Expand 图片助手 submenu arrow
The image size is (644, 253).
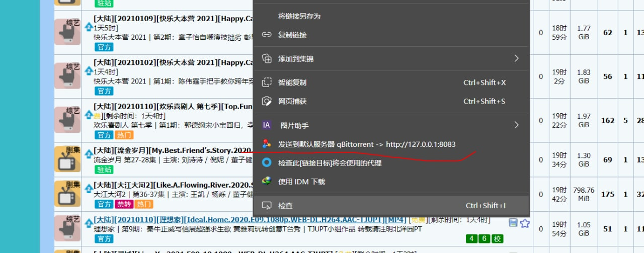point(516,125)
